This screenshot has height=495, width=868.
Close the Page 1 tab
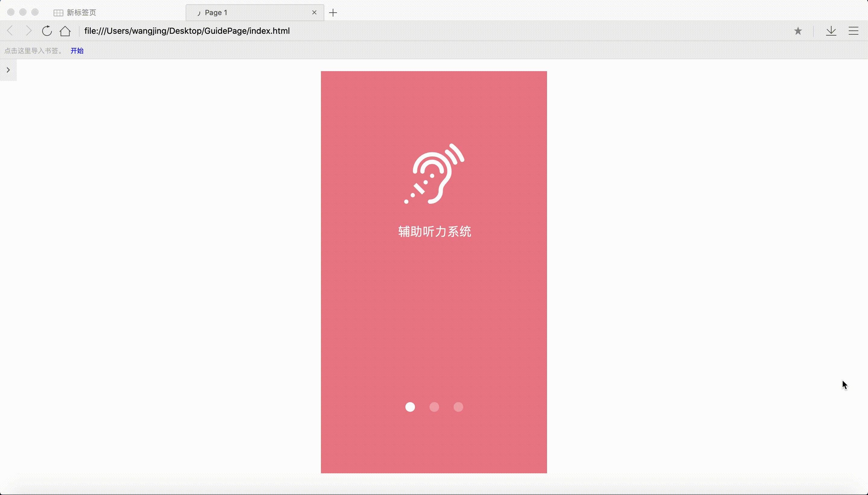pyautogui.click(x=314, y=13)
